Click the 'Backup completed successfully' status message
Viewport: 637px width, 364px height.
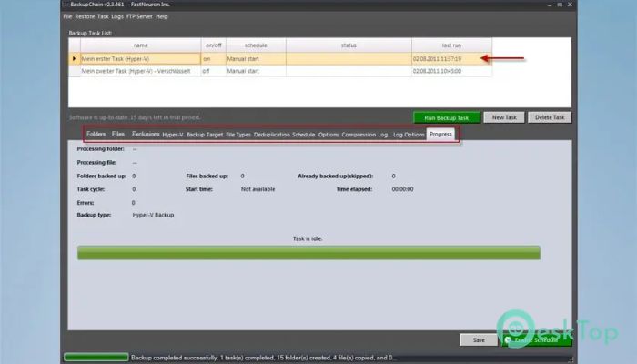coord(263,358)
